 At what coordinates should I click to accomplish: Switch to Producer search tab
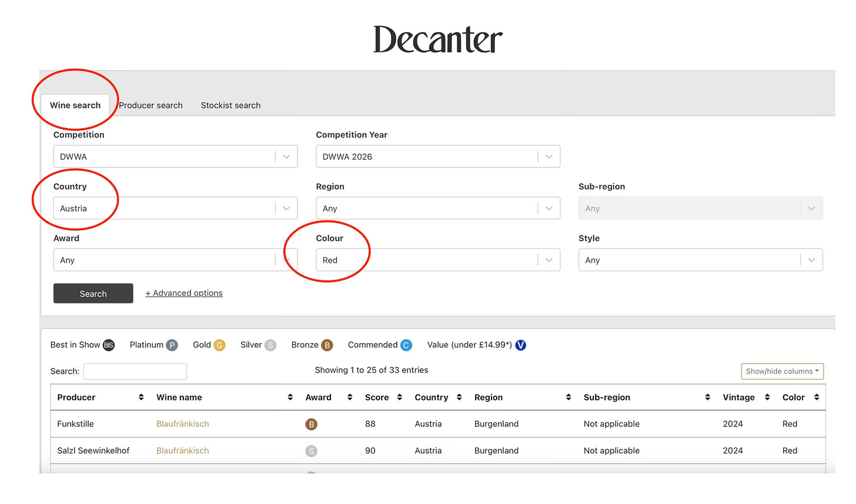pyautogui.click(x=151, y=106)
